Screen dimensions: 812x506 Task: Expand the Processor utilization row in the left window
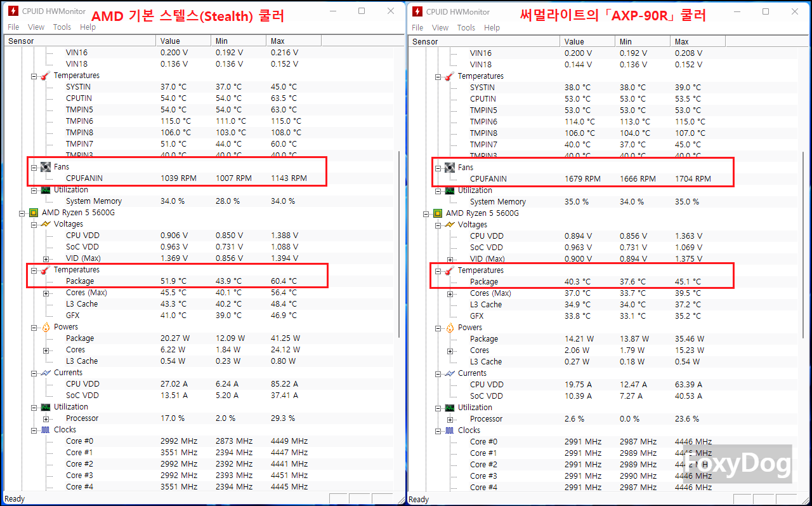(x=46, y=419)
